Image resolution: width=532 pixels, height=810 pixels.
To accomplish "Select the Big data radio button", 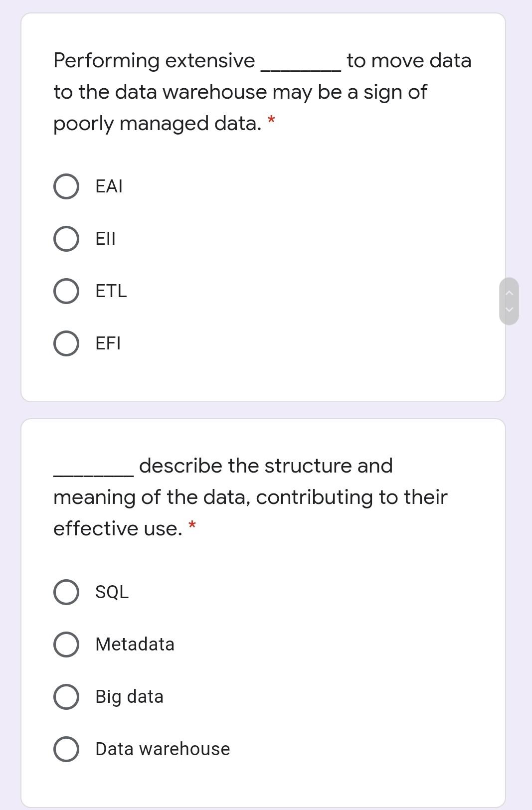I will click(x=66, y=697).
